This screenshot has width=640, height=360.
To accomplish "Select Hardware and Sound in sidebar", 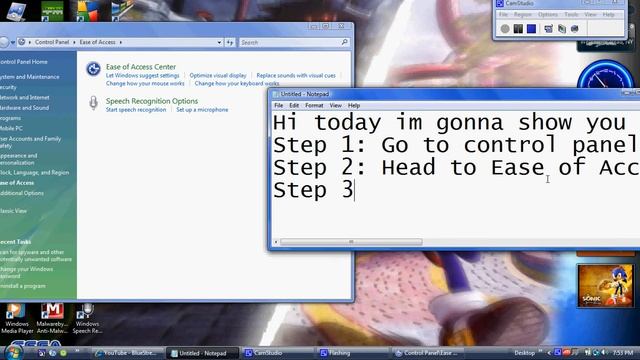I will coord(24,108).
